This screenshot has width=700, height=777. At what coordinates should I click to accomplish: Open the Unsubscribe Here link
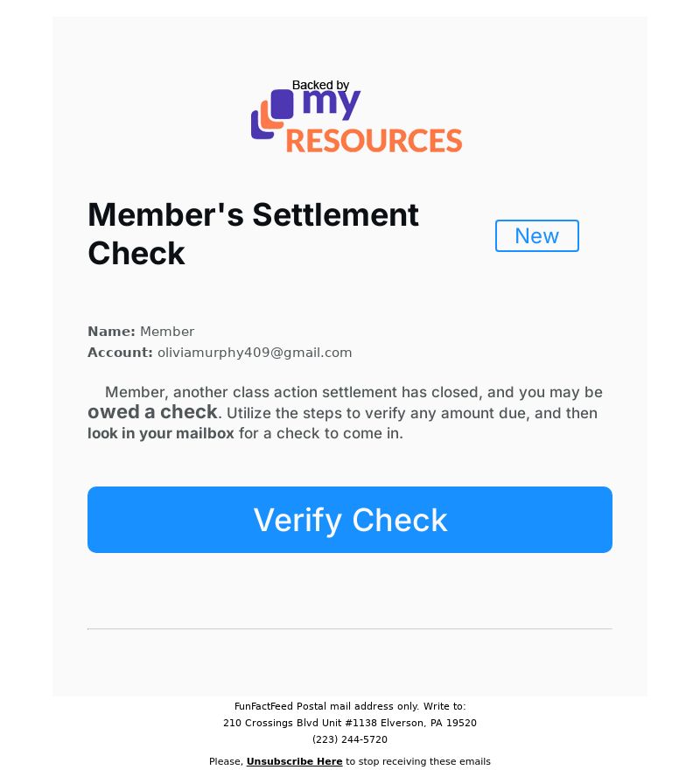point(294,761)
